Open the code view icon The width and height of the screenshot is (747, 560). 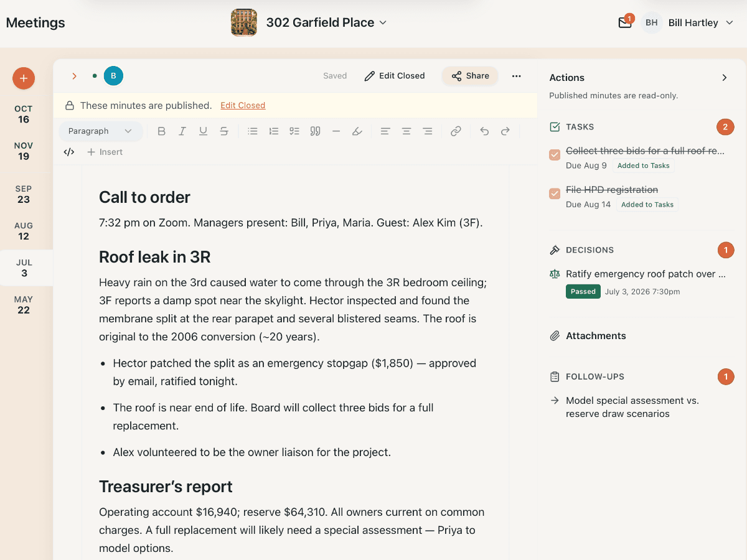[x=69, y=152]
